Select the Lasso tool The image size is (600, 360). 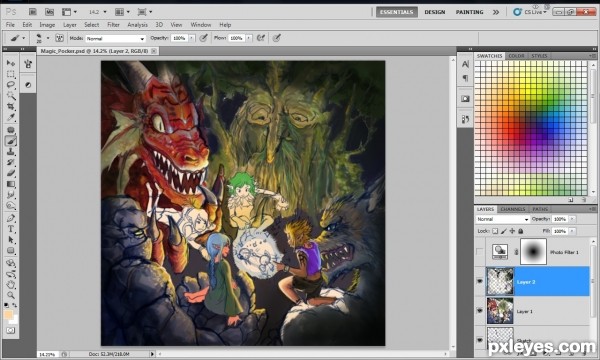click(x=11, y=85)
